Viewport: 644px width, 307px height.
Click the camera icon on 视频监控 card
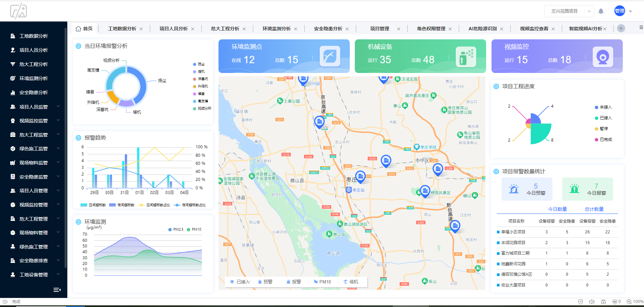(x=603, y=56)
